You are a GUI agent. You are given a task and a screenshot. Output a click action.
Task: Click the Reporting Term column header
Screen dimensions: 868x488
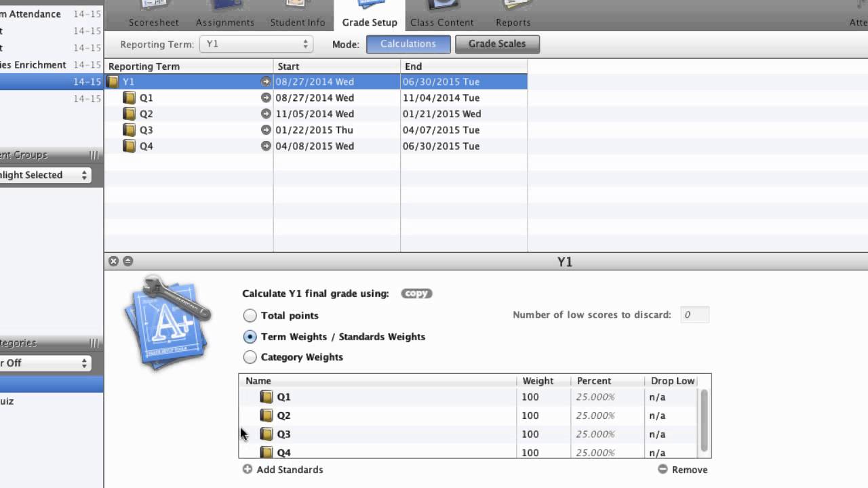[x=189, y=66]
